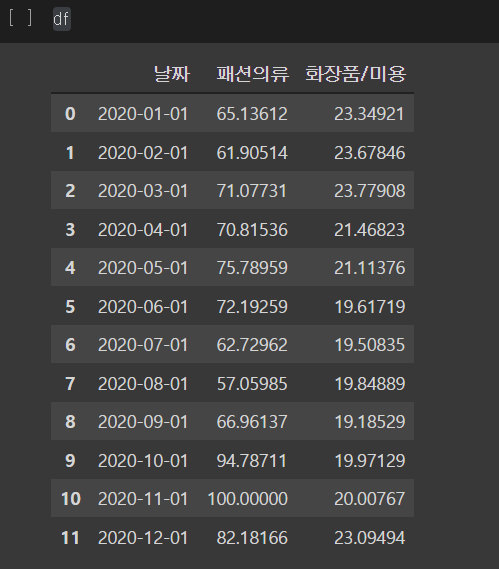Select the value 82.18166

(x=252, y=538)
